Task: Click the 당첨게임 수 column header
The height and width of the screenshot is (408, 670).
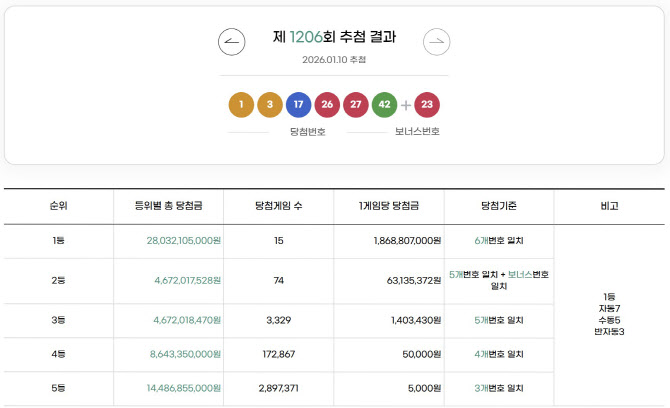Action: [x=280, y=205]
